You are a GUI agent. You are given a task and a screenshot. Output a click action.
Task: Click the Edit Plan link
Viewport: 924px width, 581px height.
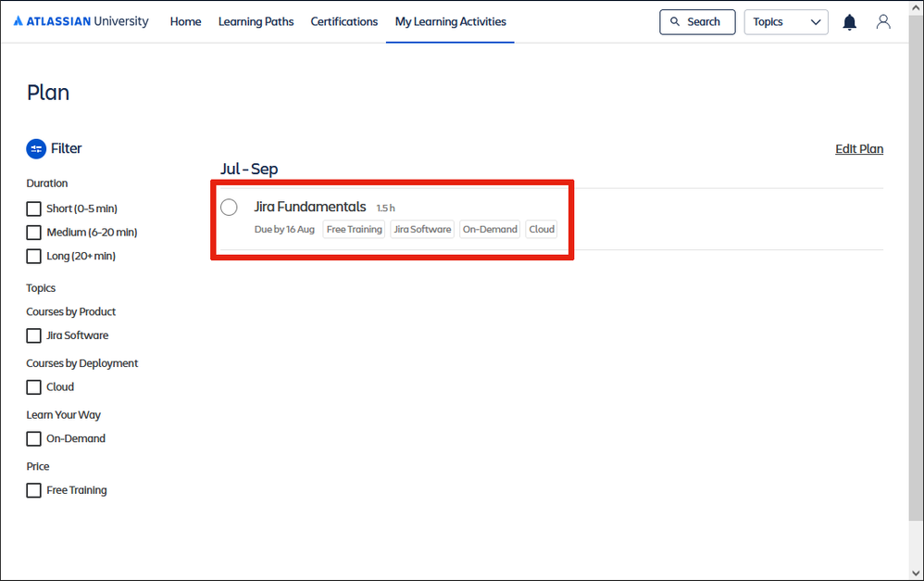point(859,148)
